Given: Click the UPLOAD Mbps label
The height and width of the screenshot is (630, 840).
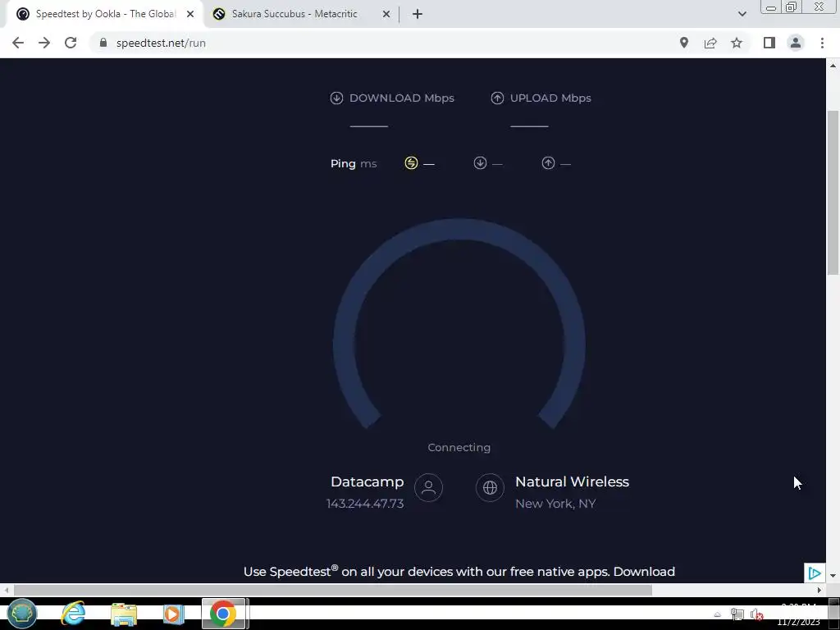Looking at the screenshot, I should [x=550, y=98].
